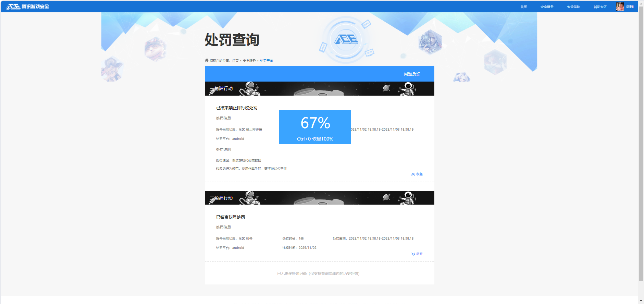The width and height of the screenshot is (644, 304).
Task: Click the 67% zoom indicator overlay
Action: tap(315, 127)
